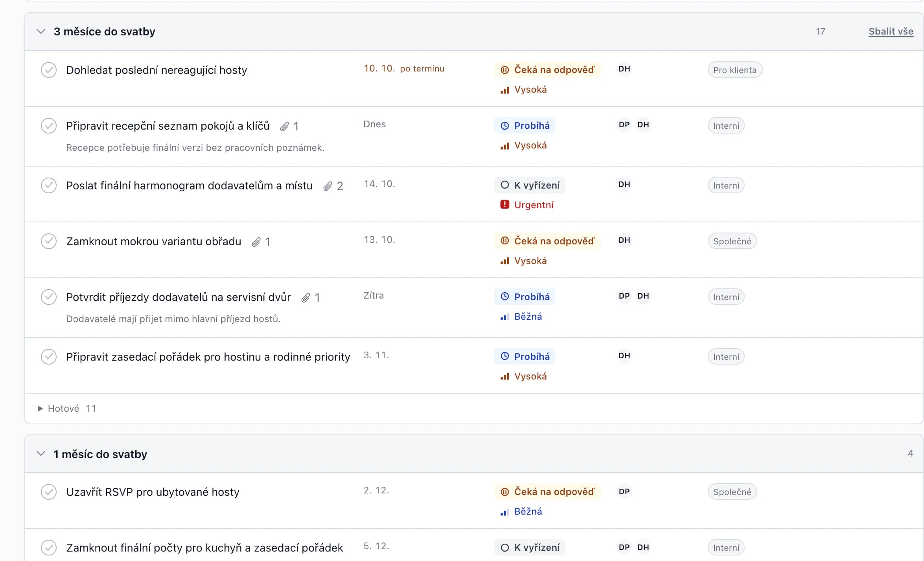Click DP avatar on 'Připravit recepční seznam' task
The width and height of the screenshot is (924, 561).
(624, 125)
